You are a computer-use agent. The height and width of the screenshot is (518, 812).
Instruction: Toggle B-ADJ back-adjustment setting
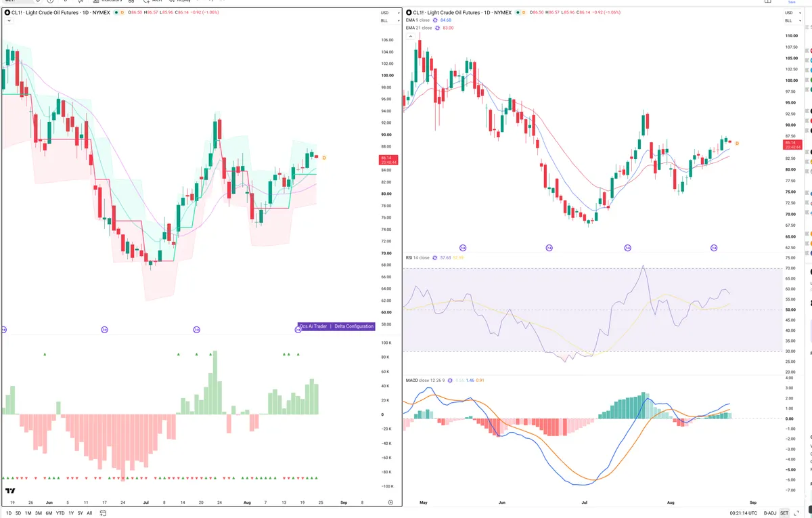[x=771, y=513]
